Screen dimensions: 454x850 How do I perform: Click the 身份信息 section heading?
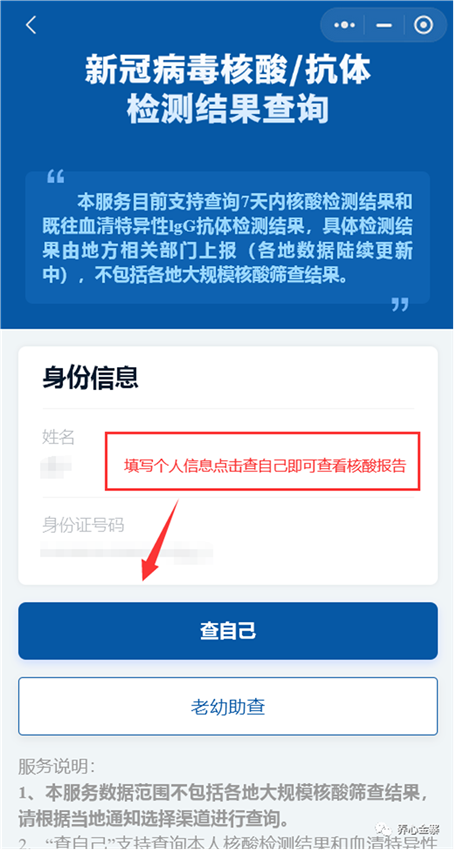click(91, 378)
